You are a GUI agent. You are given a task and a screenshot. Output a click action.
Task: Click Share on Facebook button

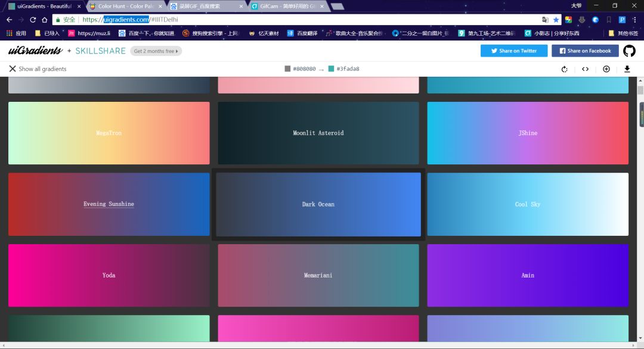click(x=585, y=51)
